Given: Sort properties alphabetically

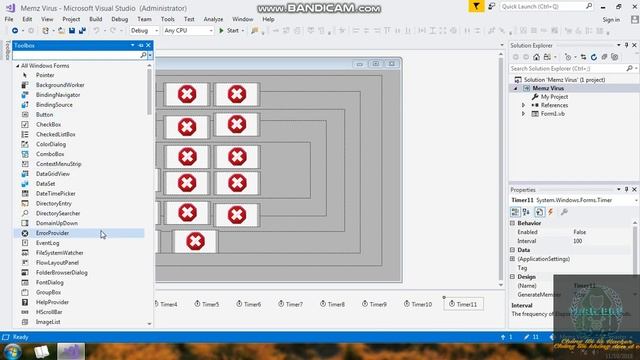Looking at the screenshot, I should 526,212.
